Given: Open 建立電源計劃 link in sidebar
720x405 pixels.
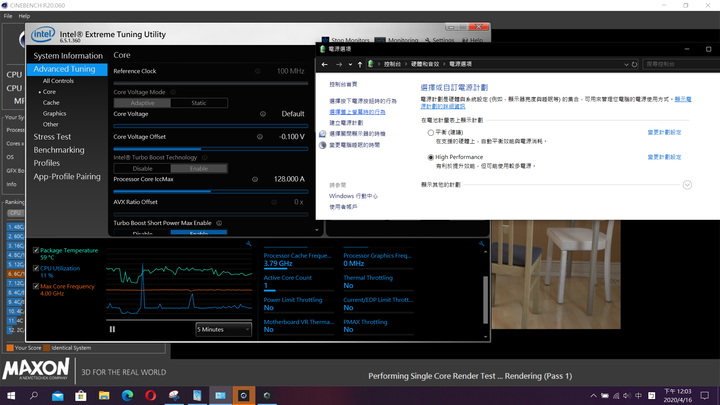Looking at the screenshot, I should 346,123.
